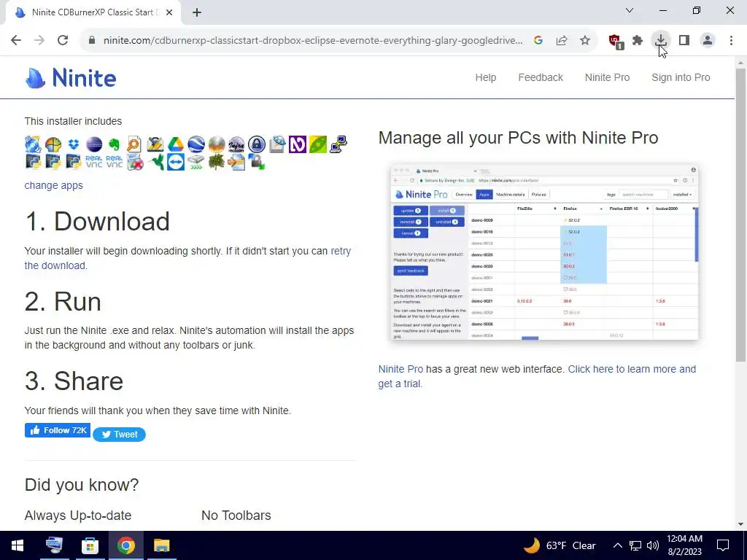Reload the current page
This screenshot has width=747, height=560.
coord(63,40)
